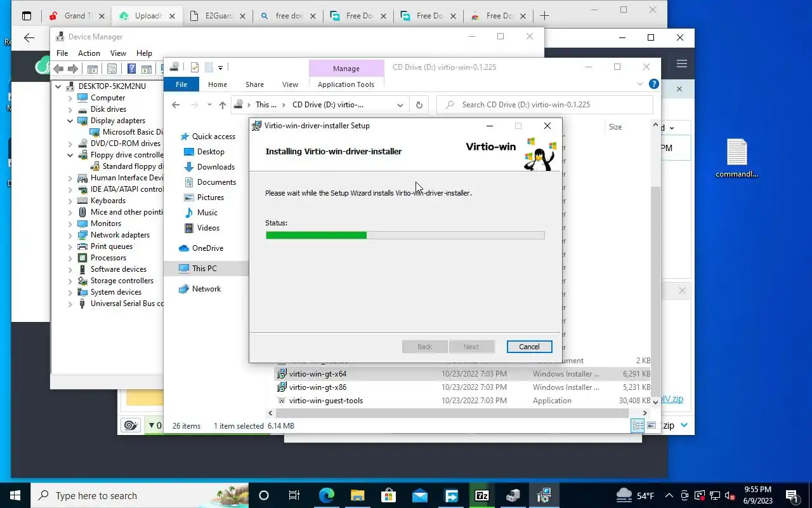
Task: Expand the Storage controllers category
Action: click(70, 281)
